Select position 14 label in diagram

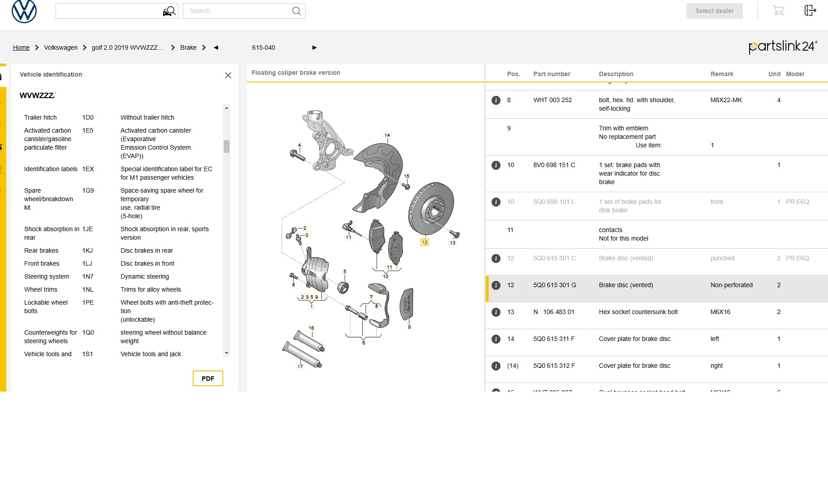[387, 135]
